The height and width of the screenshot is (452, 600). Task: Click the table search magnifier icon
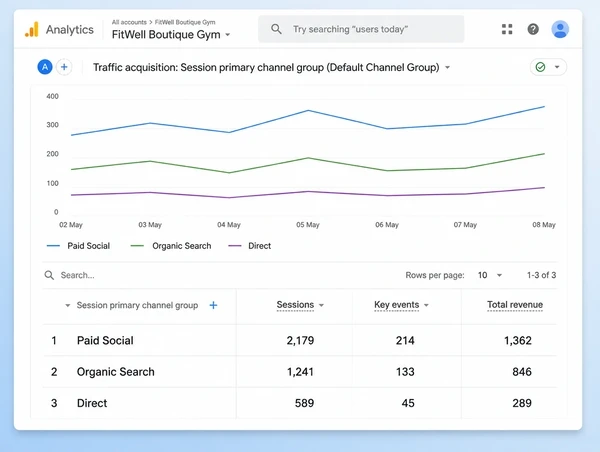tap(49, 275)
